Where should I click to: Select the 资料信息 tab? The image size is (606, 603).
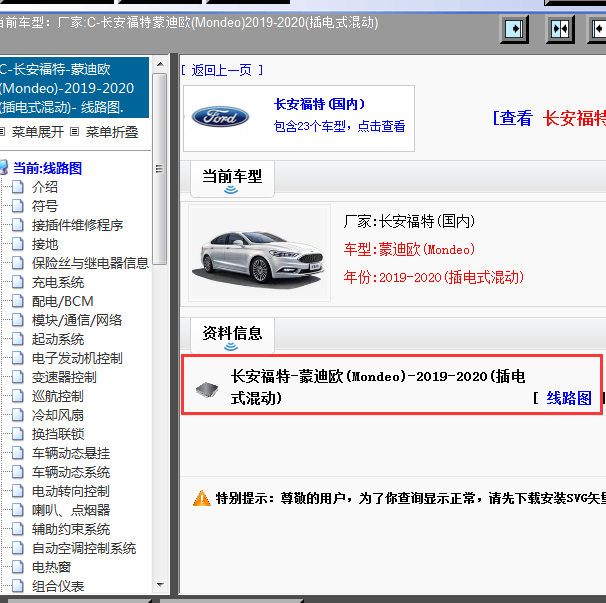point(232,336)
